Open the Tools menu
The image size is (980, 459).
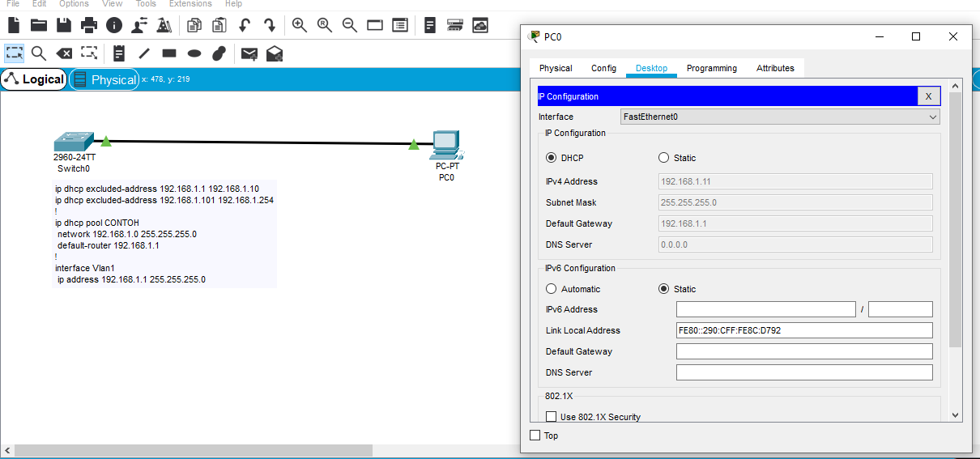tap(146, 4)
